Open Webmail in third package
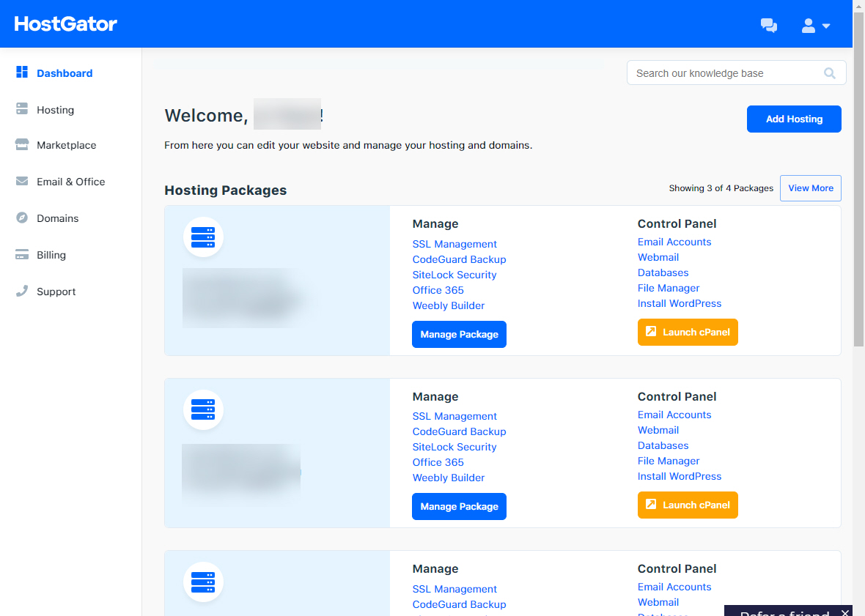The height and width of the screenshot is (616, 865). point(658,603)
